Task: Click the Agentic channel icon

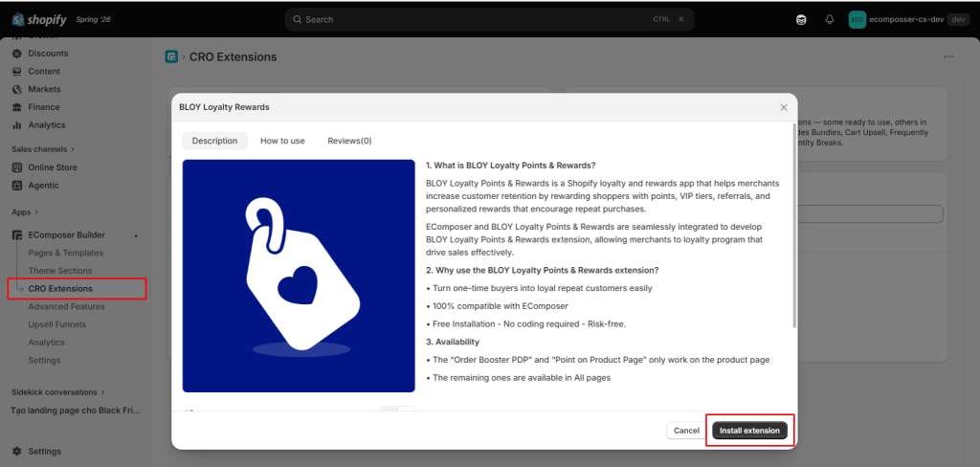Action: [17, 185]
